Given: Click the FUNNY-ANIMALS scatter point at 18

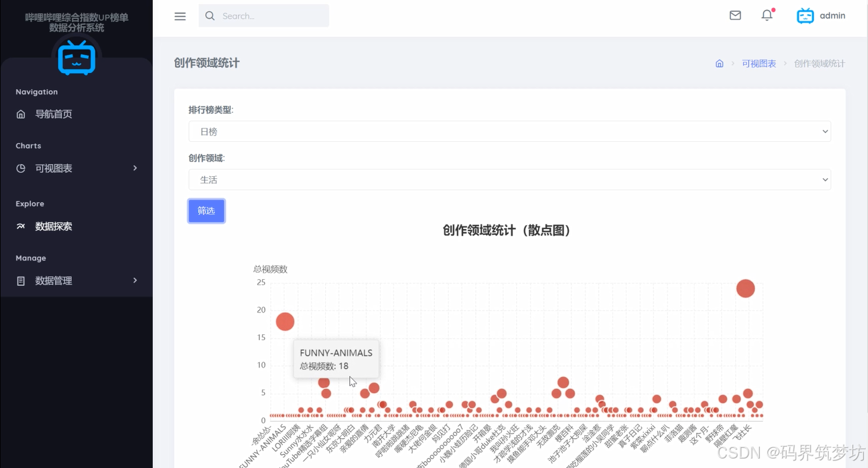Looking at the screenshot, I should (x=285, y=321).
